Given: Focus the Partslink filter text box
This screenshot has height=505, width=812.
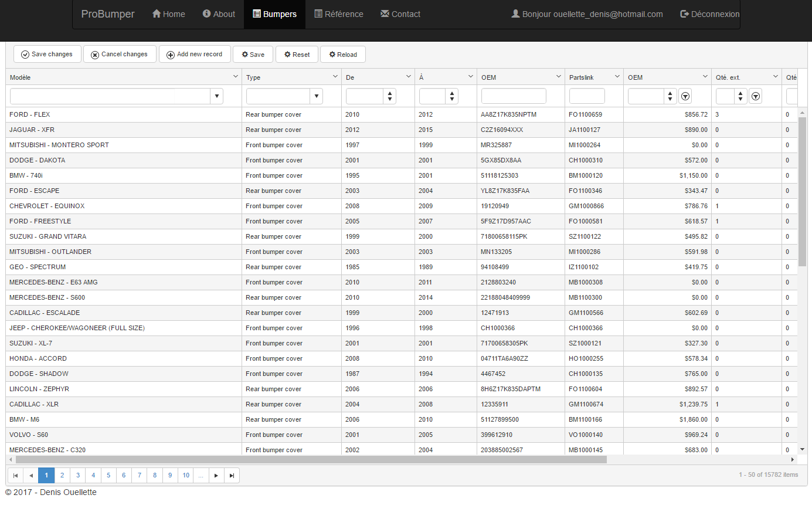Looking at the screenshot, I should coord(587,96).
